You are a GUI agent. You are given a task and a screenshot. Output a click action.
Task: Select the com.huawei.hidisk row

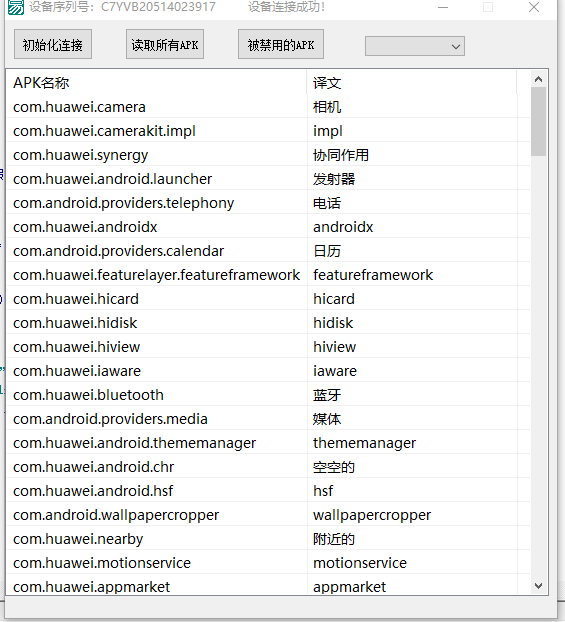[x=268, y=323]
